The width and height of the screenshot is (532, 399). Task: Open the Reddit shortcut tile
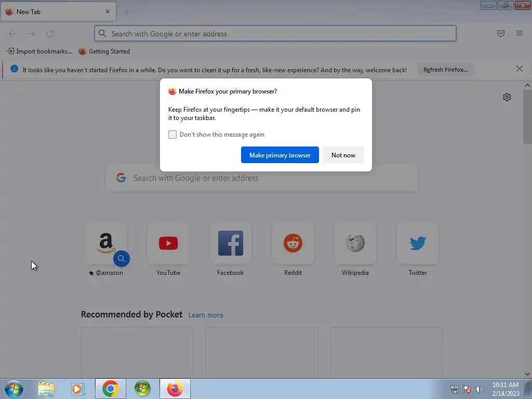(293, 243)
